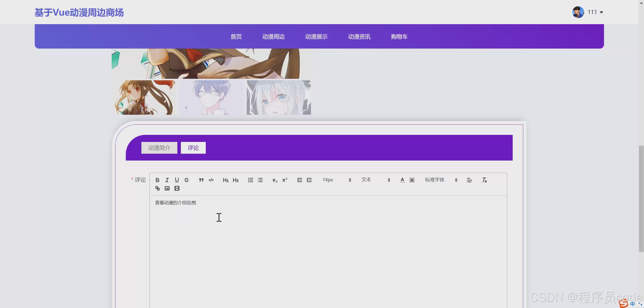Insert a code block

coord(211,180)
